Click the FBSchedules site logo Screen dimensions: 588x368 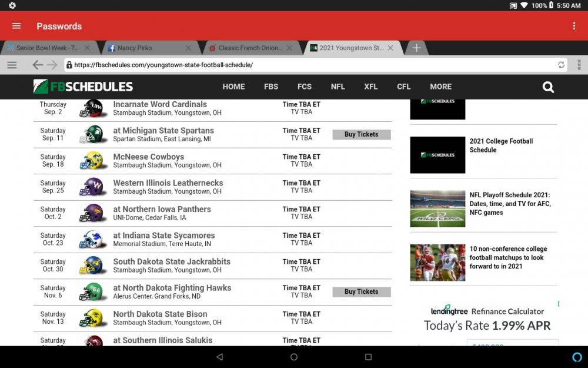coord(83,87)
